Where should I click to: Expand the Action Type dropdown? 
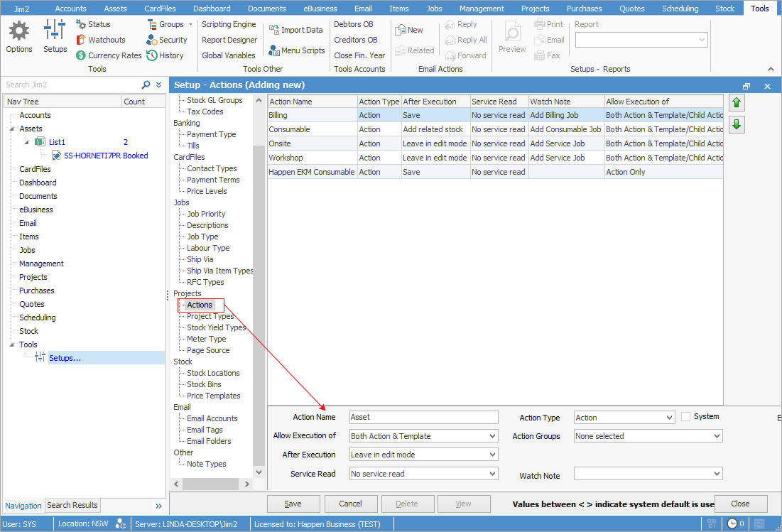point(668,418)
